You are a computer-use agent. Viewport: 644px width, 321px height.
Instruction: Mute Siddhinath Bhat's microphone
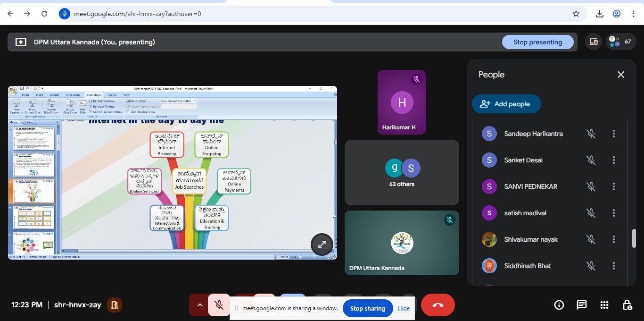[x=591, y=266]
